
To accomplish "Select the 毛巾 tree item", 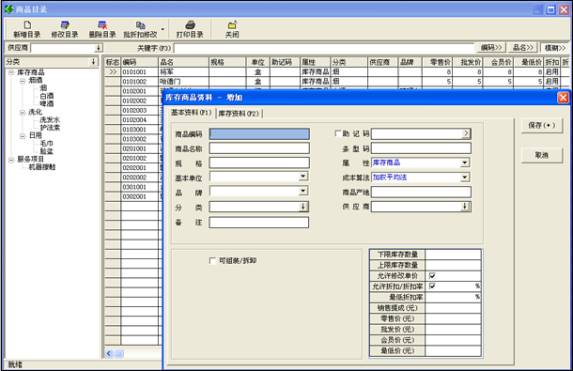I will pos(47,143).
